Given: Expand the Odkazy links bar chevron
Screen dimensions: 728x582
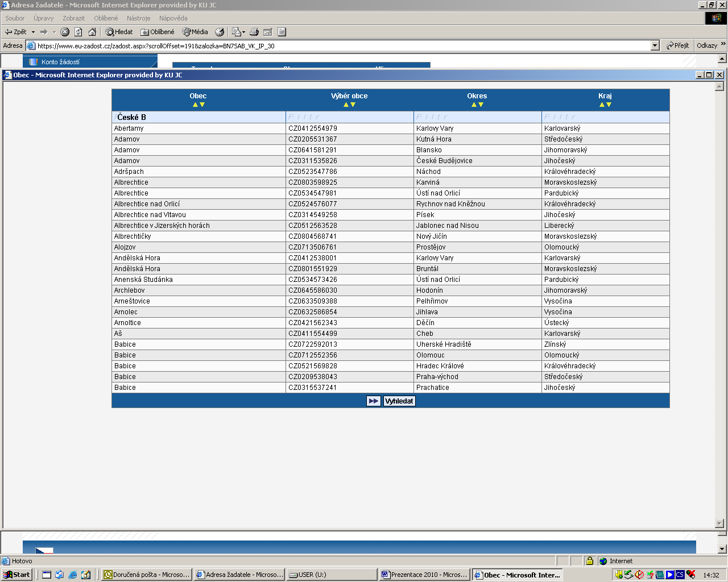Looking at the screenshot, I should [723, 44].
